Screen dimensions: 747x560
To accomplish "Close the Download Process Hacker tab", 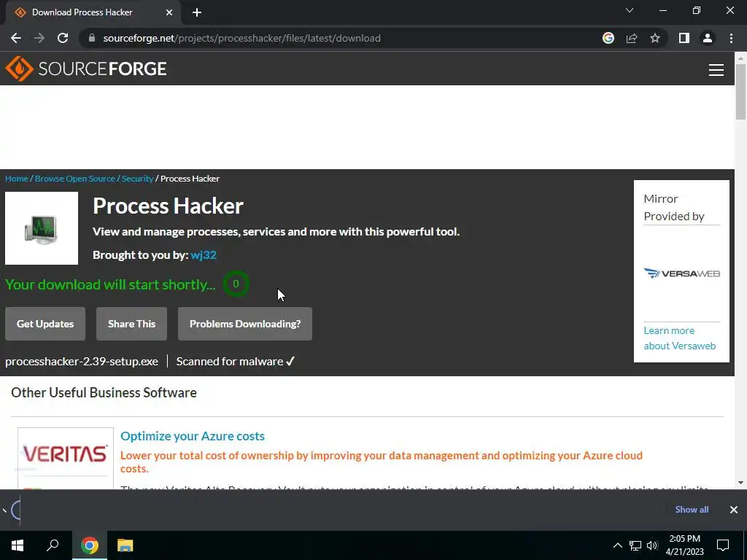I will 169,12.
